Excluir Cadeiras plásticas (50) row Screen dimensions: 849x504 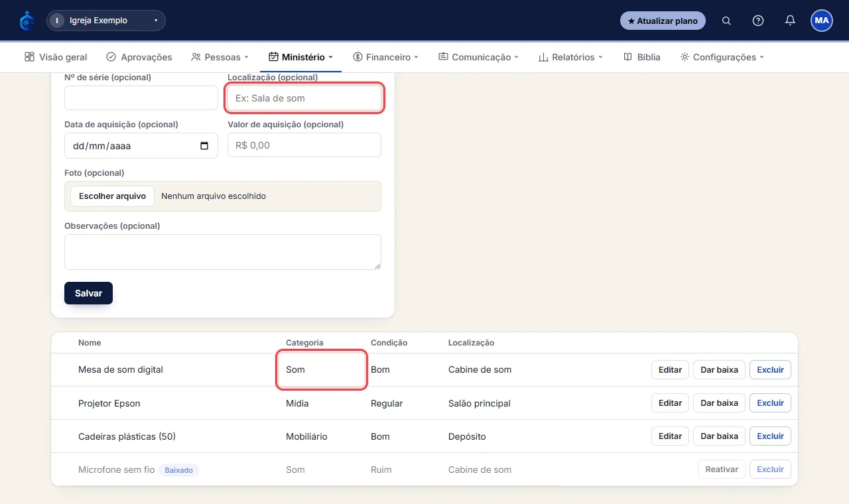770,436
